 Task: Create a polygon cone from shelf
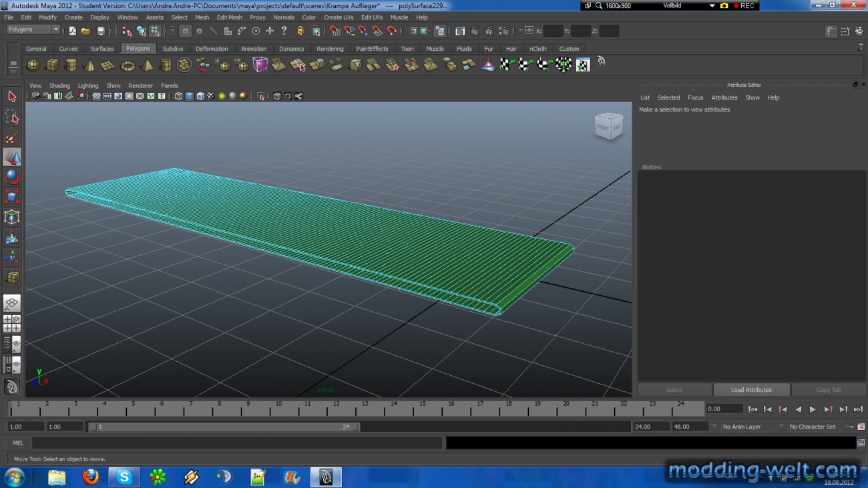pos(89,65)
